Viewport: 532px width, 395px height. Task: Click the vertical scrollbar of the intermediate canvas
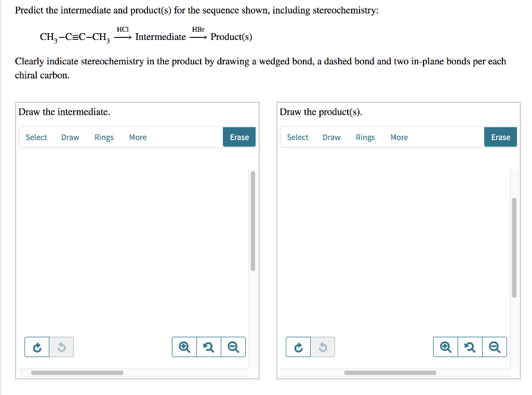[252, 221]
